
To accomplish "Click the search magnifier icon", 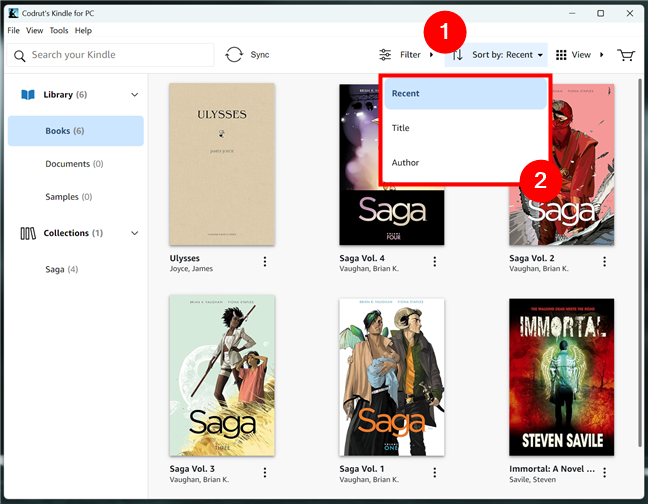I will click(19, 55).
